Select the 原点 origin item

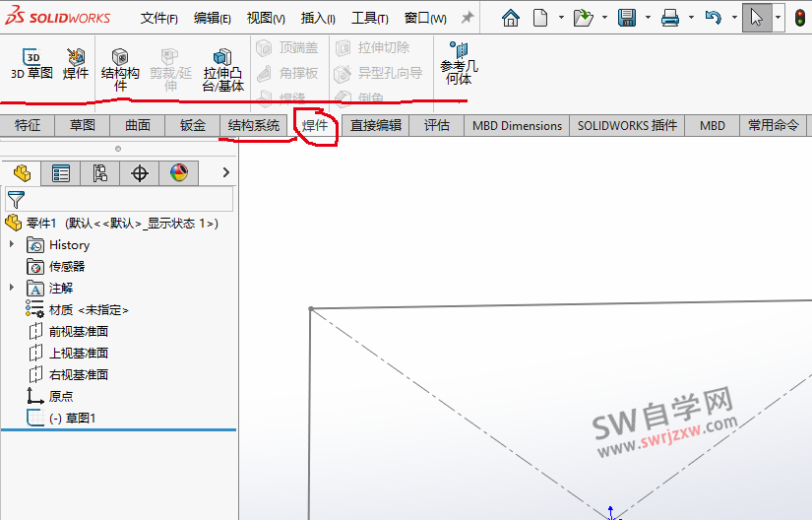click(x=50, y=396)
